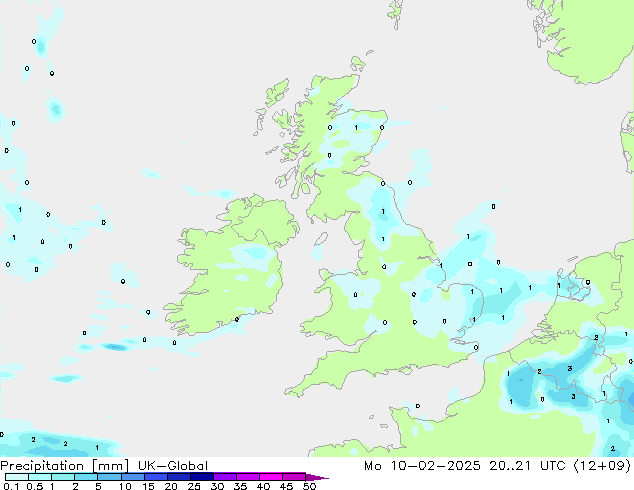Click the 30–35 mm purple legend swatch

pos(224,477)
